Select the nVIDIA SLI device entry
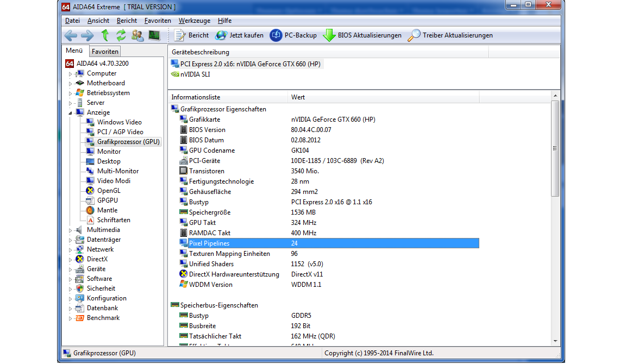 (195, 74)
